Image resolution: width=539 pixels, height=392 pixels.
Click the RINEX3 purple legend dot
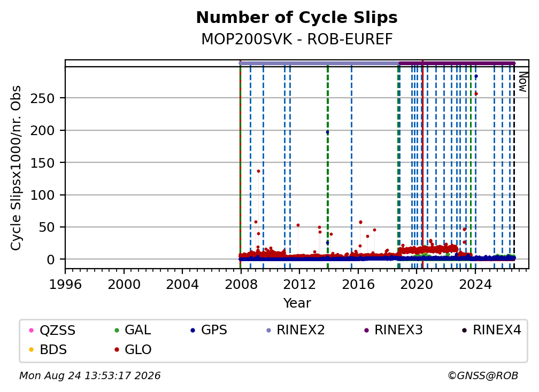366,330
